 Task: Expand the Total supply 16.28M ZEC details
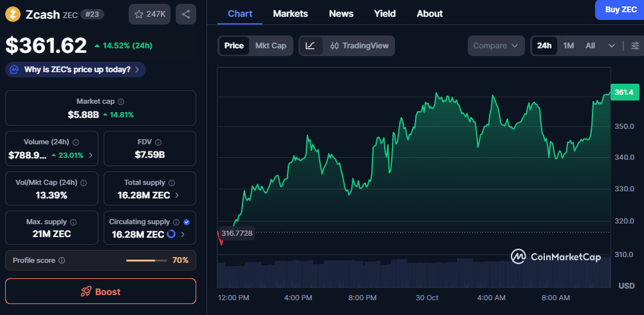[177, 195]
